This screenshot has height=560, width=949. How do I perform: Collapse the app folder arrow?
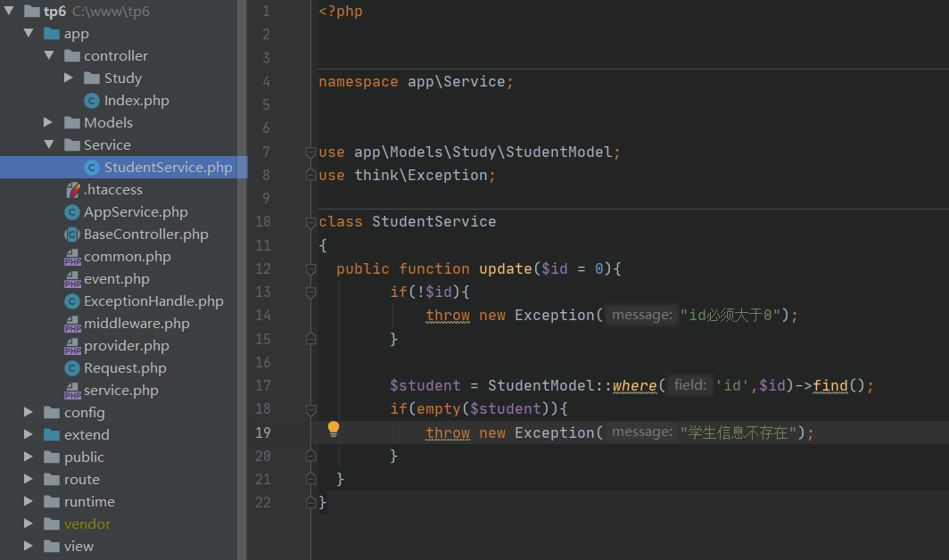coord(29,33)
